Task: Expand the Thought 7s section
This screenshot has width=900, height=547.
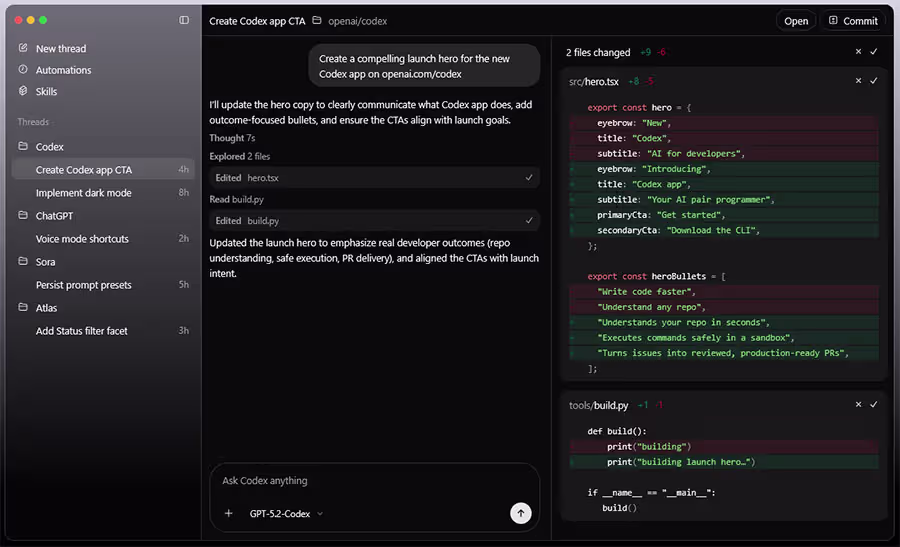Action: tap(232, 138)
